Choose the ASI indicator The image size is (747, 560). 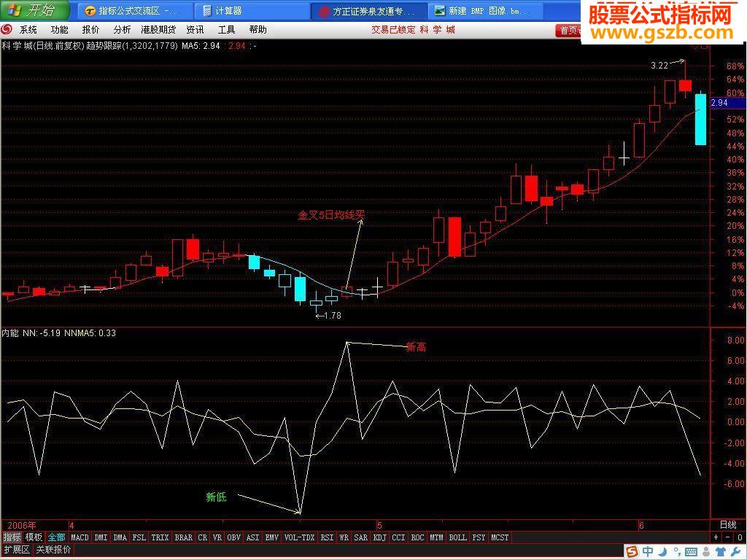coord(253,537)
